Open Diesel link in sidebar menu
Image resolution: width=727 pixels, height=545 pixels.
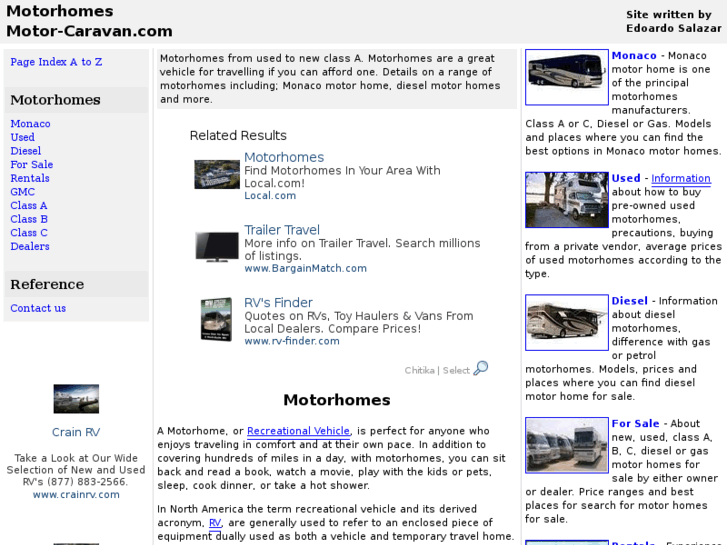(x=26, y=151)
